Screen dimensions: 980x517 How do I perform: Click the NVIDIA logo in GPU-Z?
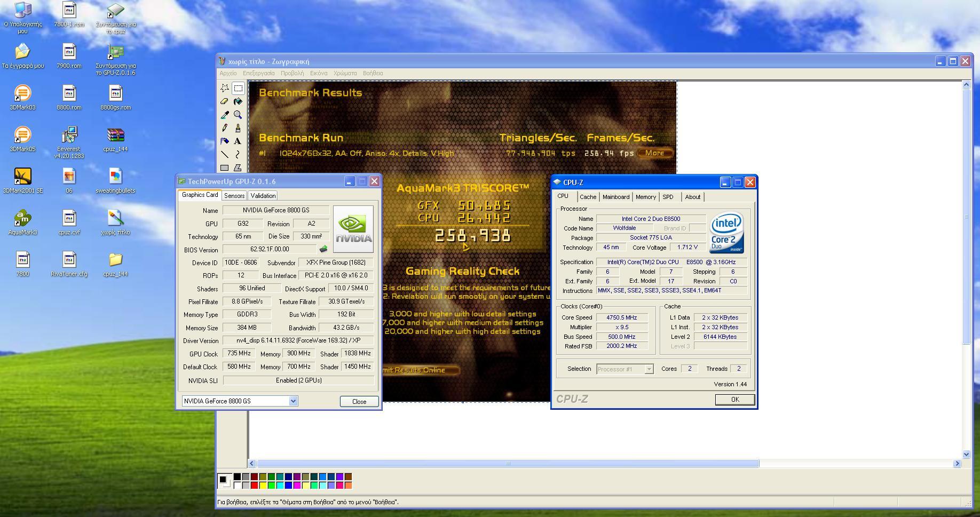[x=353, y=229]
